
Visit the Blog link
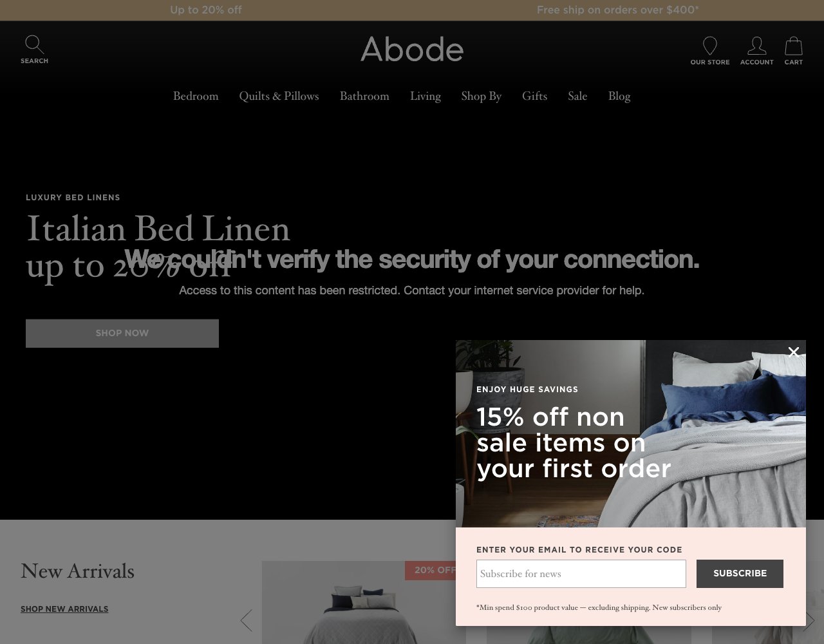(619, 96)
